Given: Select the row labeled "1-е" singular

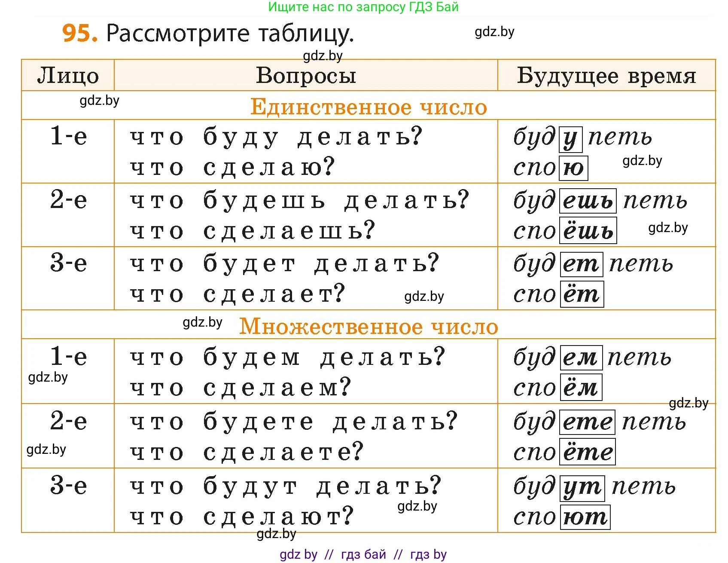Looking at the screenshot, I should 69,138.
